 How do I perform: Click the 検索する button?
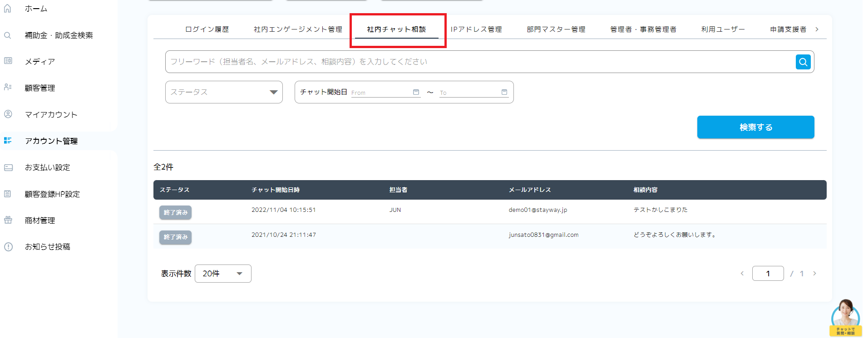(x=755, y=127)
